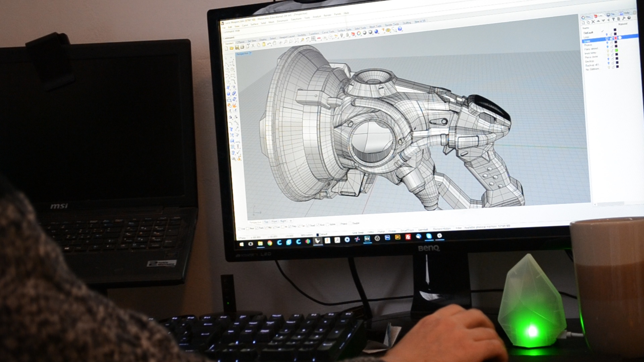The image size is (644, 362).
Task: Open the Default layer dropdown in status bar
Action: click(322, 235)
